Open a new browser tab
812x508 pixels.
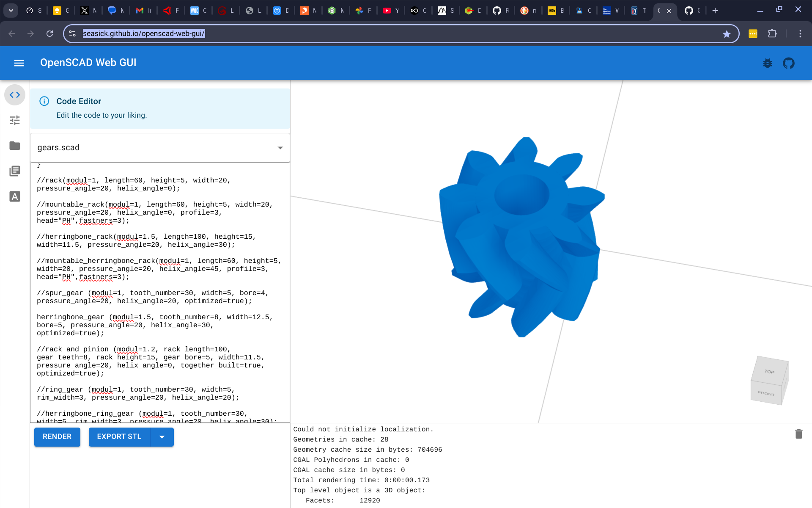[715, 11]
